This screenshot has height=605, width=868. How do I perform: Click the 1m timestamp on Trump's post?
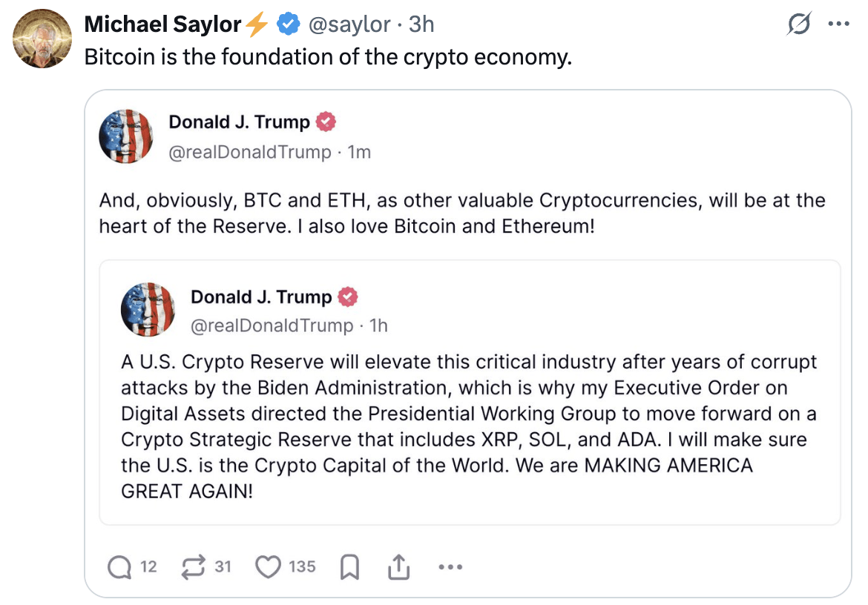pos(359,152)
